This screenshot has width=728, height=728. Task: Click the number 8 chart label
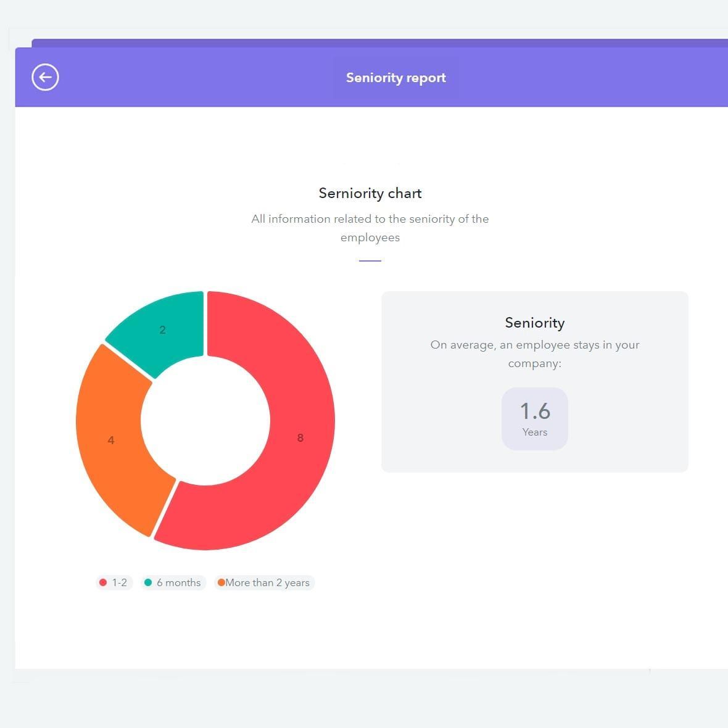pyautogui.click(x=300, y=438)
